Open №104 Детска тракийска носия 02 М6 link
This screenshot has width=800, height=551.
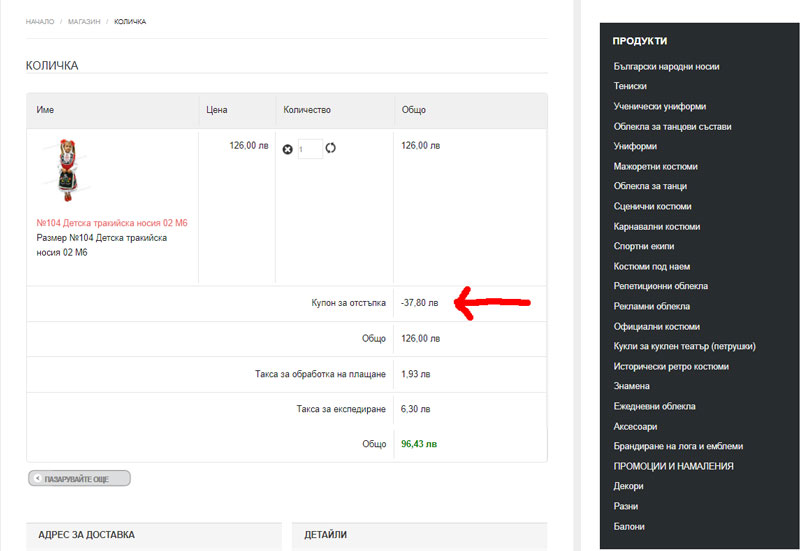[112, 223]
